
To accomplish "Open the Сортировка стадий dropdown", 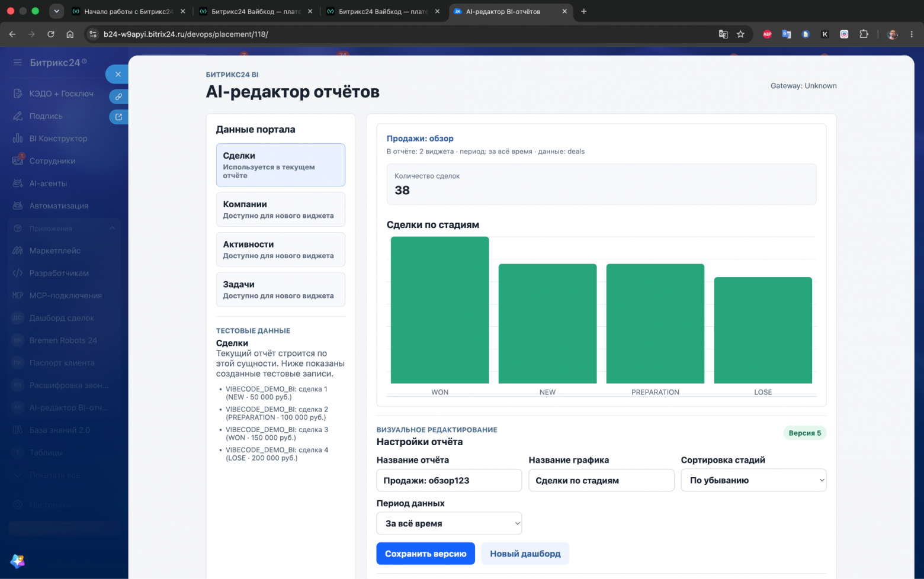I will click(753, 480).
